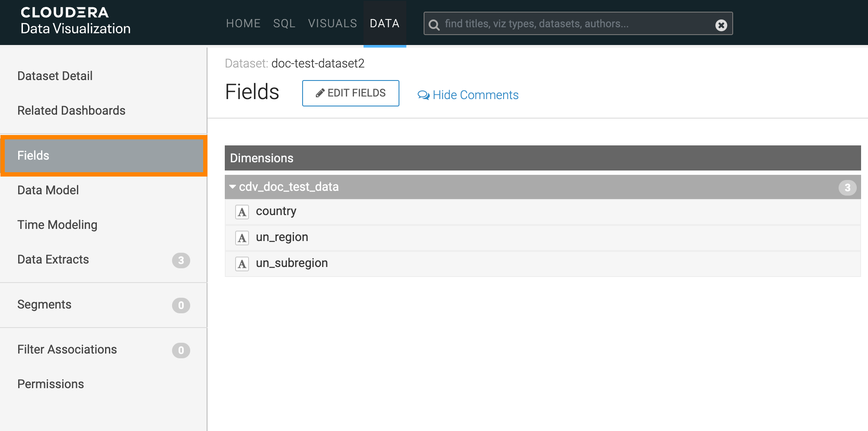This screenshot has width=868, height=431.
Task: Click the search magnifier icon
Action: 434,25
